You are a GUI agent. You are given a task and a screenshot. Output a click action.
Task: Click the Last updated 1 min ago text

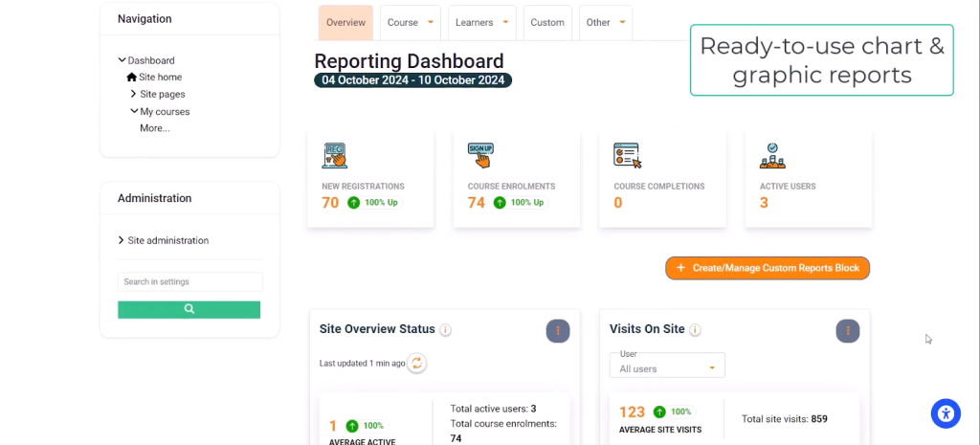point(362,363)
